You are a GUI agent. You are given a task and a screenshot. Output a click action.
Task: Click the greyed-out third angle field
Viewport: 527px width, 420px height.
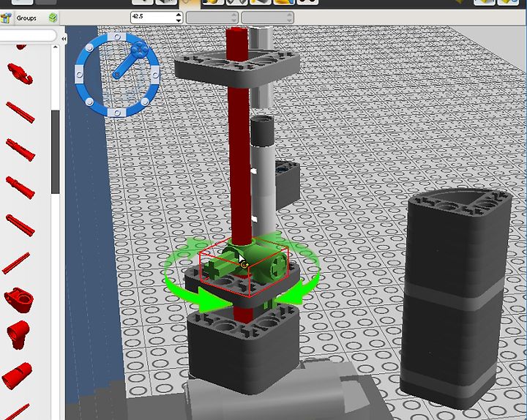point(268,18)
